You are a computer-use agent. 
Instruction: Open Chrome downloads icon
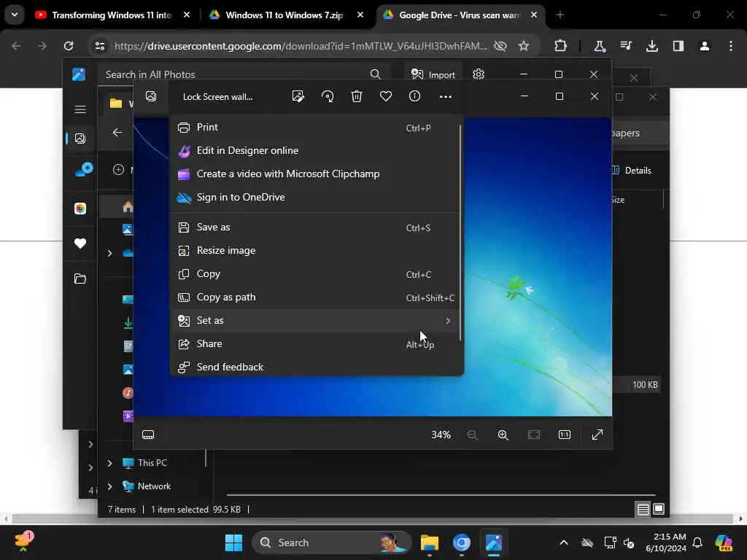point(651,46)
